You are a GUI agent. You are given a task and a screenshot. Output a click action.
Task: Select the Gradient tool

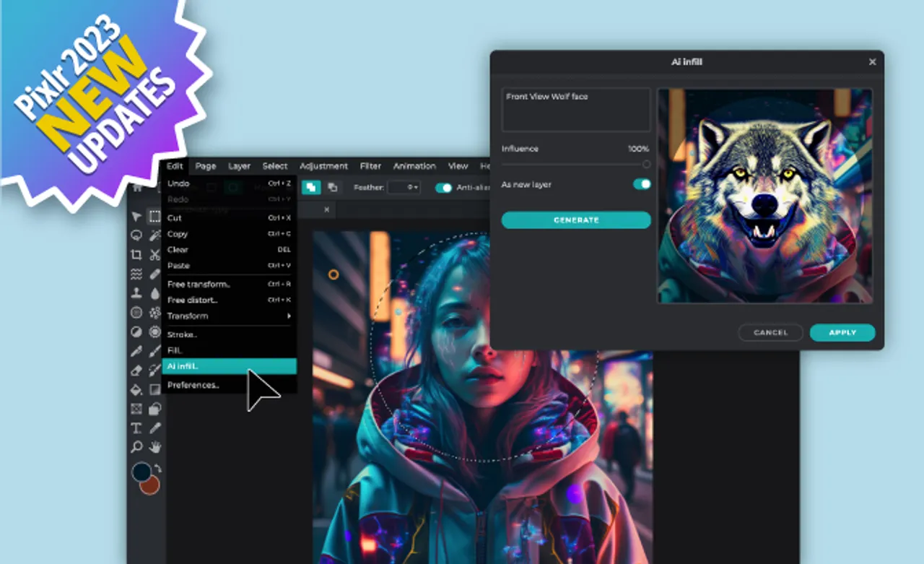click(154, 390)
